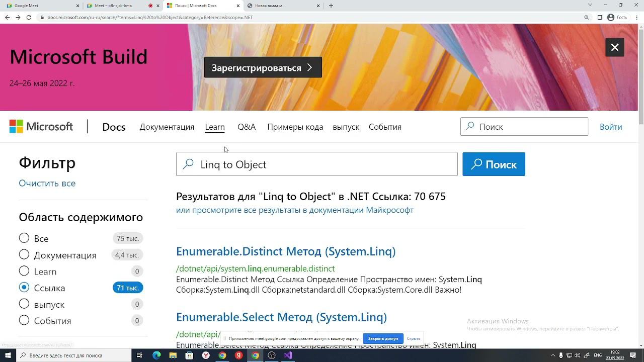Close the Google Meet tab
This screenshot has width=644, height=362.
77,6
